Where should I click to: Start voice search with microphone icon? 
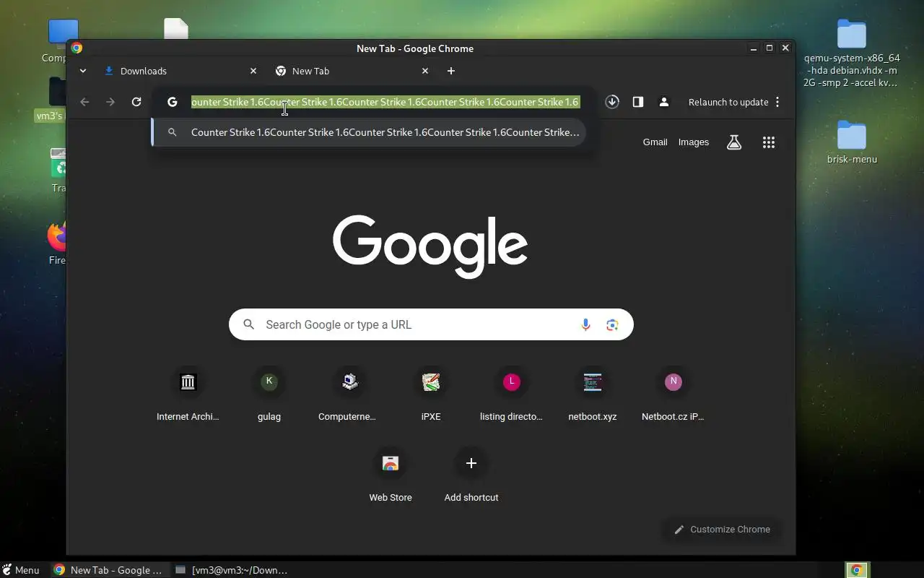[x=585, y=324]
